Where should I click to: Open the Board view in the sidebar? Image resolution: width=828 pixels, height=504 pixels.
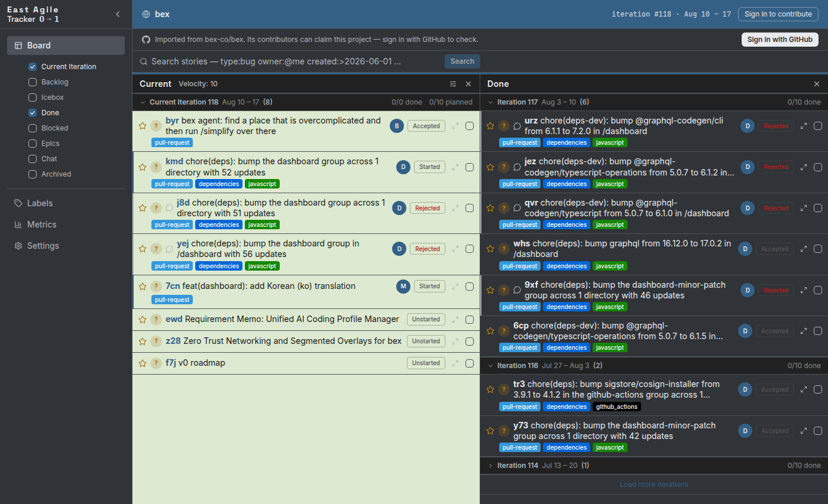pyautogui.click(x=66, y=45)
